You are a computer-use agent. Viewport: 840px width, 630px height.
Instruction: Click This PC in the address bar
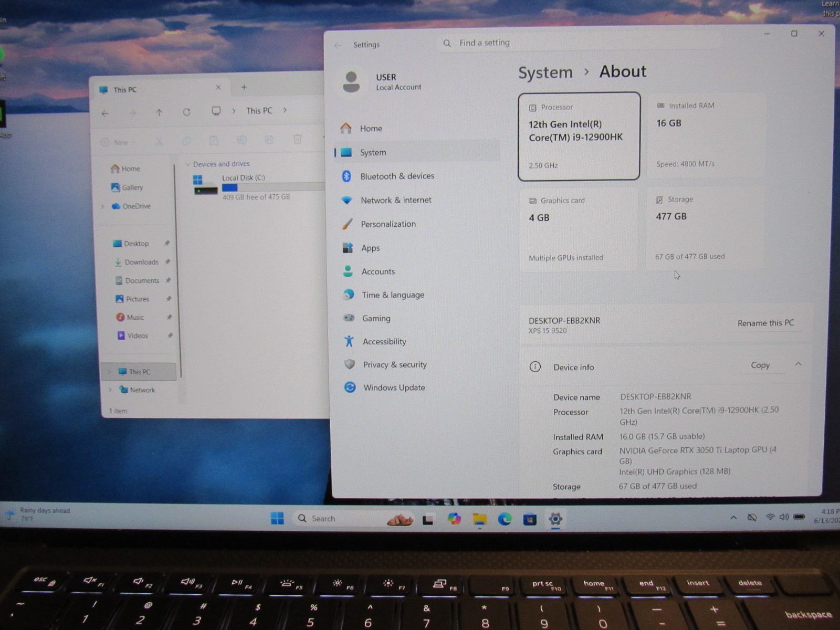pos(259,111)
